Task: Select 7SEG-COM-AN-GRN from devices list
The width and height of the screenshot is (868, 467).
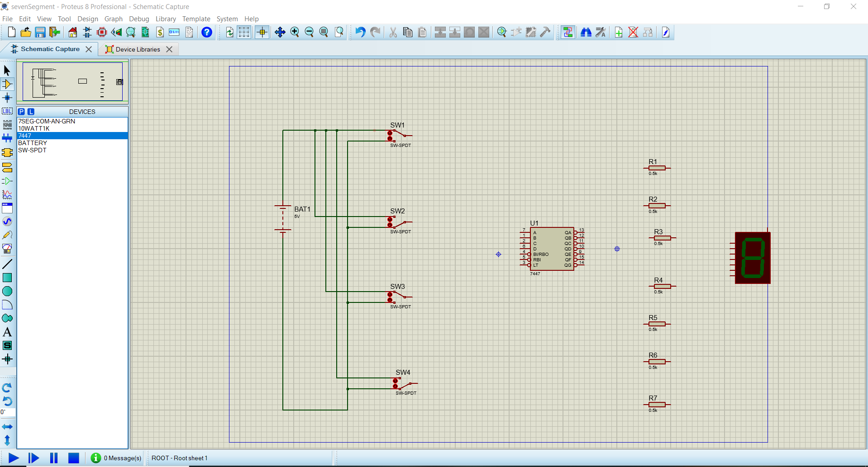Action: tap(47, 121)
